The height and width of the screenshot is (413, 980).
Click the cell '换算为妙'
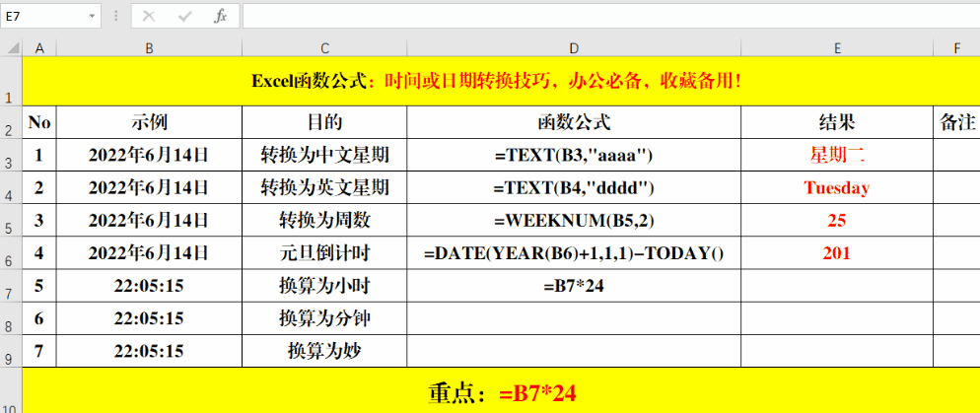point(324,351)
